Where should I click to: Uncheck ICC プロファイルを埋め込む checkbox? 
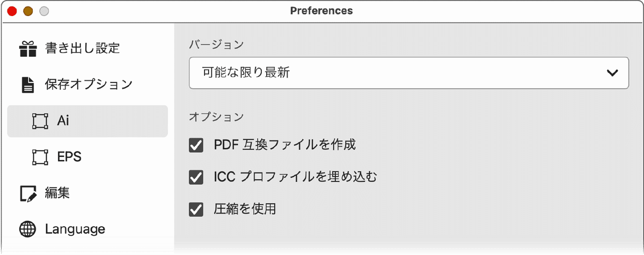pos(196,177)
